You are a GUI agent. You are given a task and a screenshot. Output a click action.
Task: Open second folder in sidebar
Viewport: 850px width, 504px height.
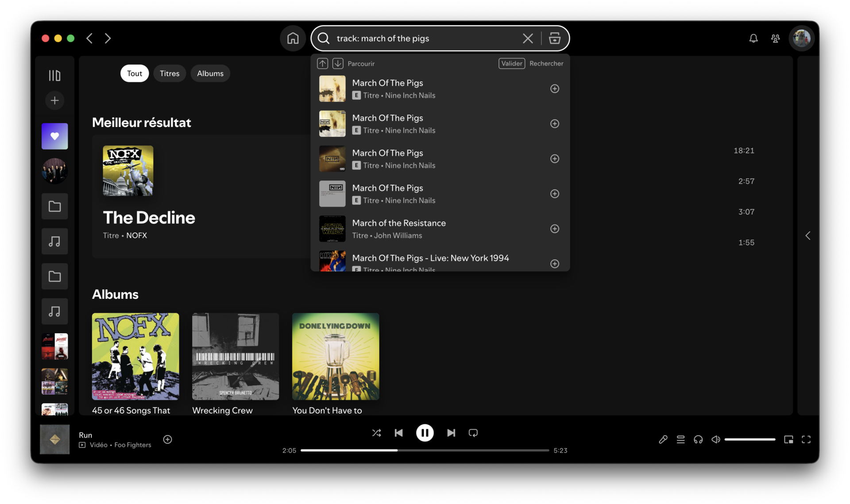click(54, 277)
